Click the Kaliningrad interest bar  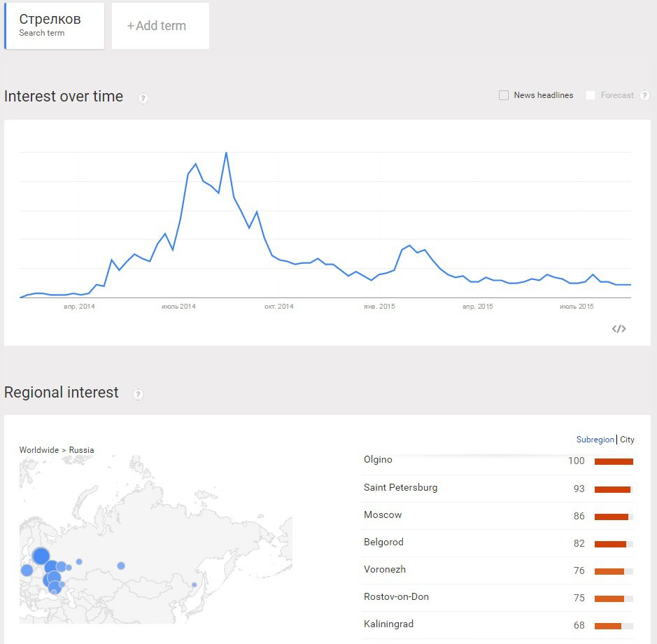point(608,625)
